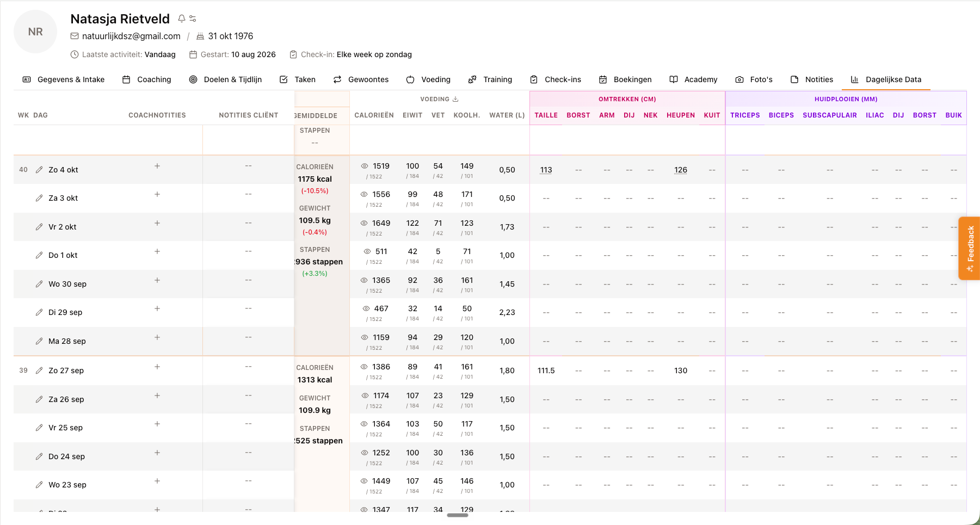Toggle the eye icon beside 1649 calories
The height and width of the screenshot is (525, 980).
tap(364, 223)
